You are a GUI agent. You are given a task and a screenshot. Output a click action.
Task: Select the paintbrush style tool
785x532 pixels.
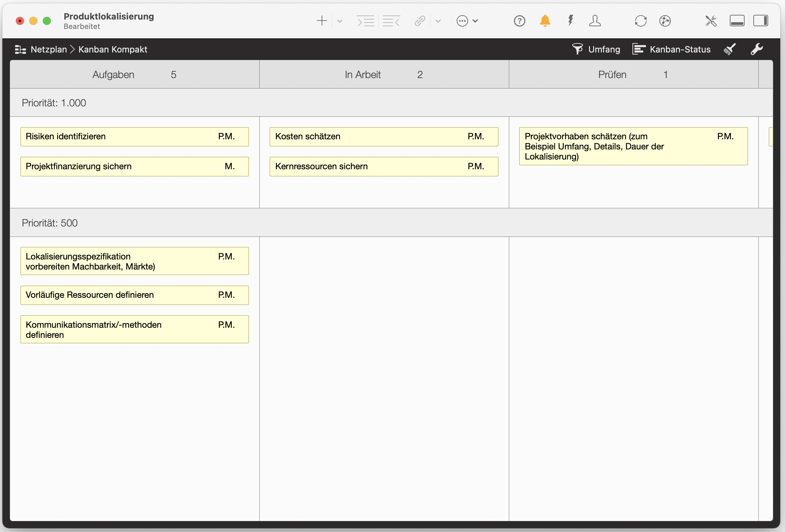point(729,49)
